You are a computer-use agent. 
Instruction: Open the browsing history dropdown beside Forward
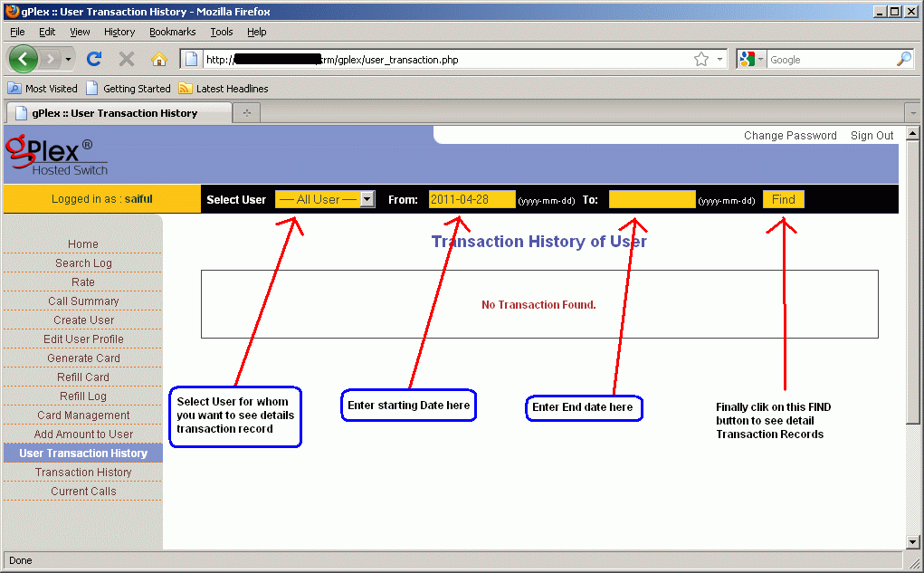coord(67,58)
